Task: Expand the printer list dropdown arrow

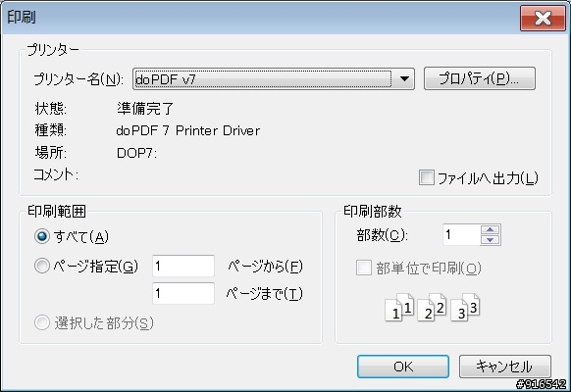Action: (x=404, y=78)
